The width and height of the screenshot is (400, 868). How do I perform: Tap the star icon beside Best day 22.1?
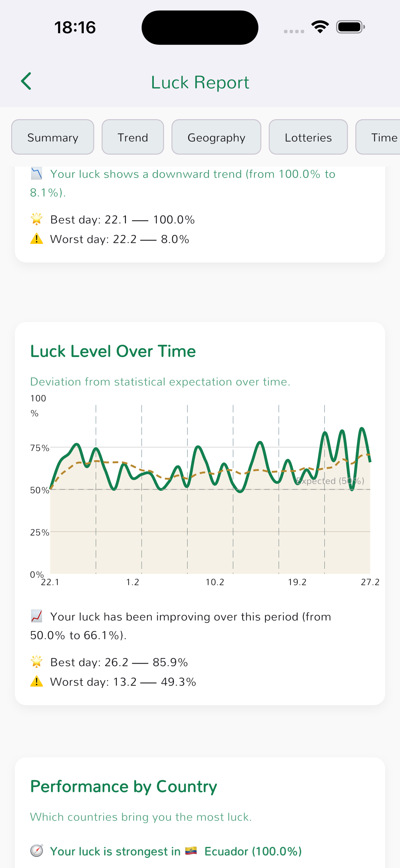click(36, 219)
